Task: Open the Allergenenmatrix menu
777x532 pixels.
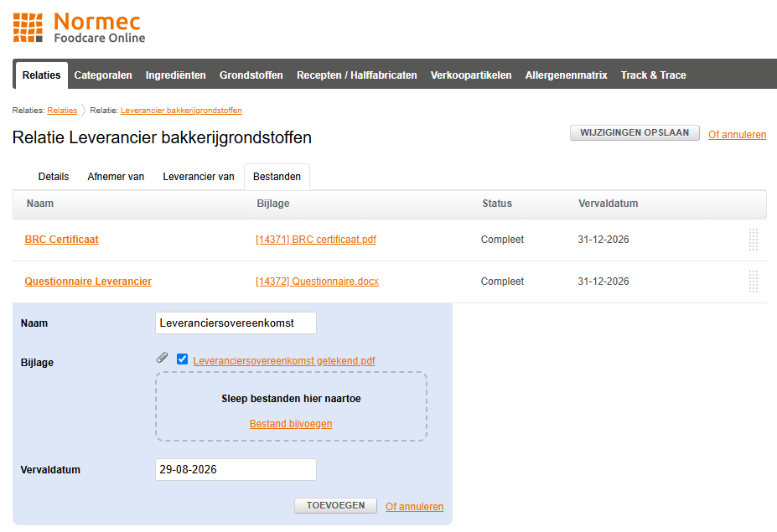Action: click(x=566, y=75)
